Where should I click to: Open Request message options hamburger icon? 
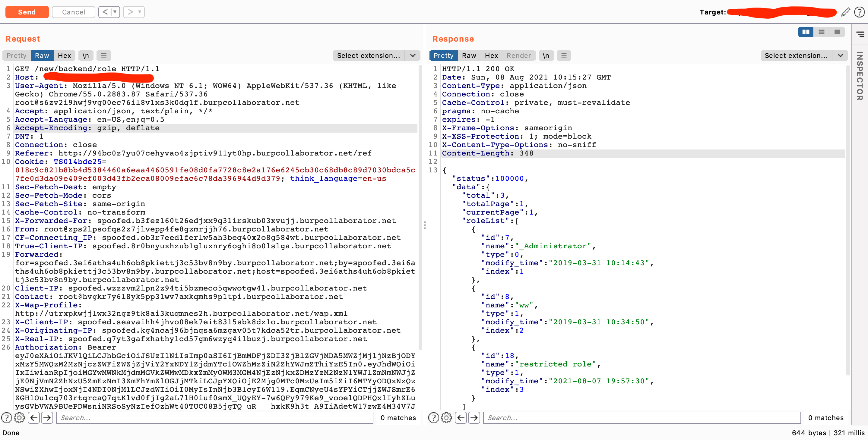coord(104,55)
